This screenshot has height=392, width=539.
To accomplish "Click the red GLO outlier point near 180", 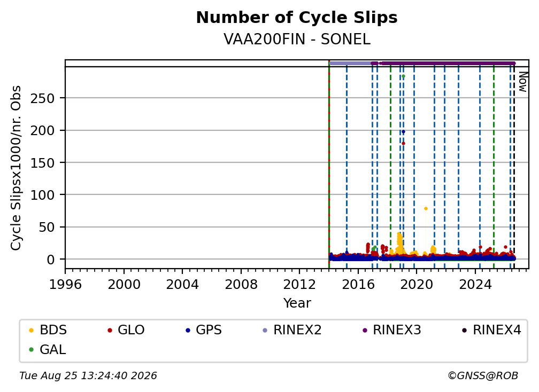I will tap(403, 144).
